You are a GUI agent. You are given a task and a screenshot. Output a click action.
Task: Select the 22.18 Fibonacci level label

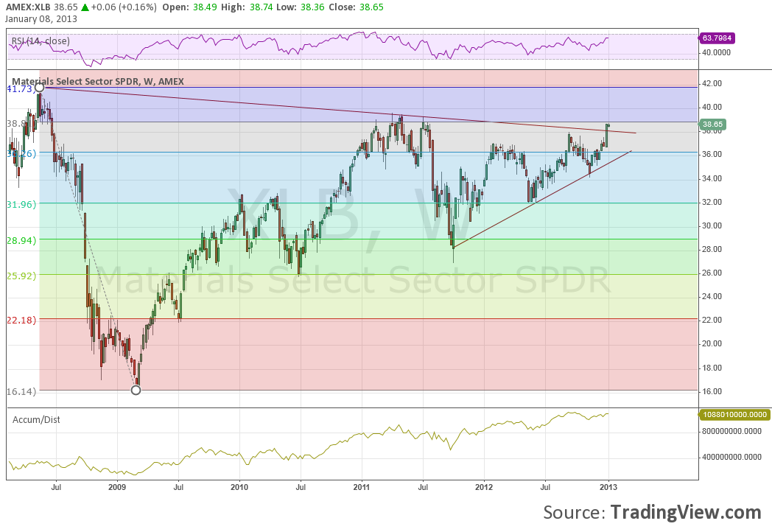[21, 321]
